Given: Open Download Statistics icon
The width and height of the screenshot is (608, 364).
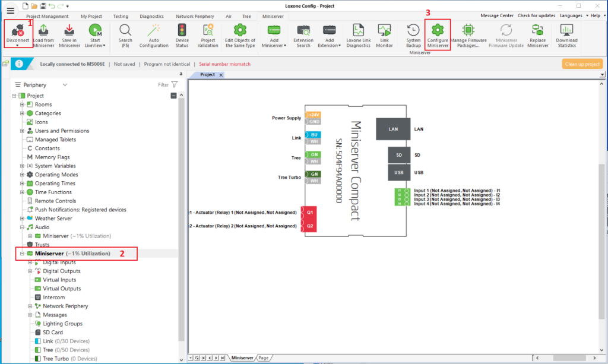Looking at the screenshot, I should click(x=566, y=31).
